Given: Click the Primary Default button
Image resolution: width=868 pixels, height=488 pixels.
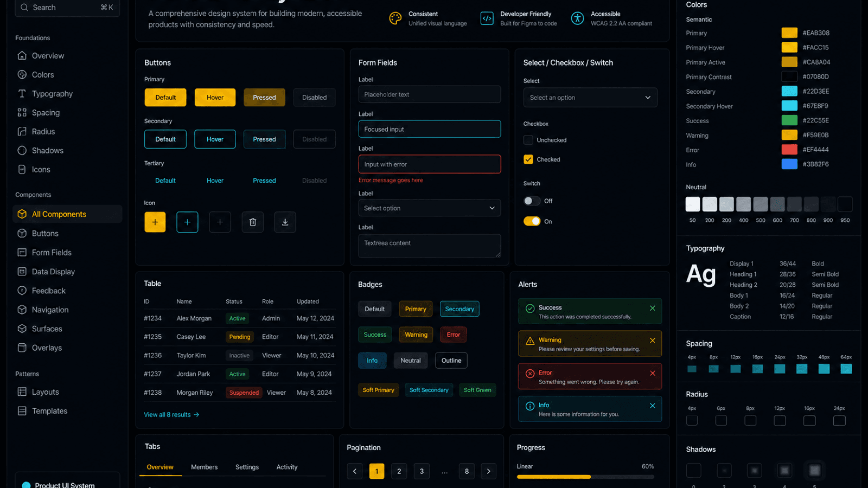Looking at the screenshot, I should click(x=165, y=98).
